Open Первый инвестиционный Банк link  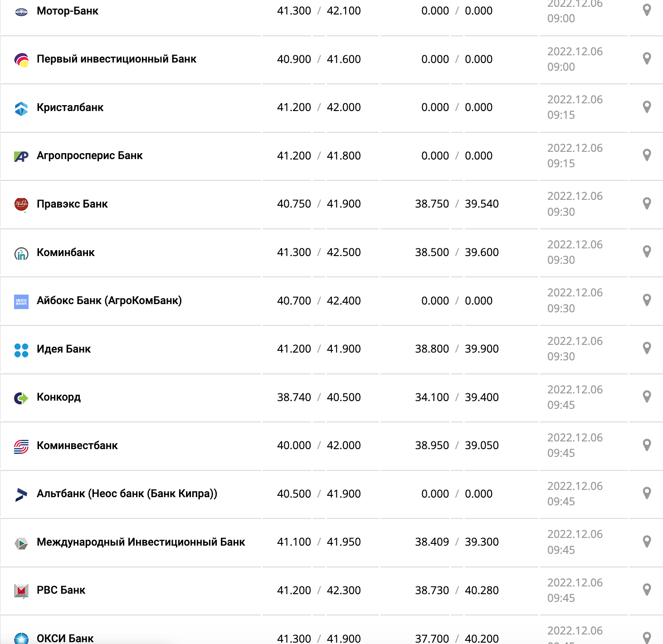[x=117, y=59]
